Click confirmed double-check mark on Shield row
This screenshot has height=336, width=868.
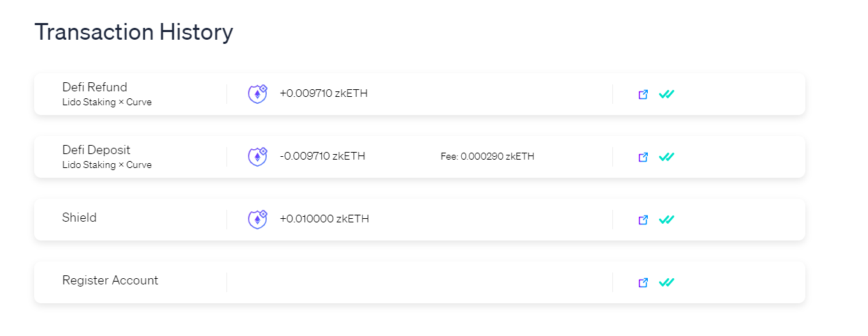pyautogui.click(x=667, y=220)
